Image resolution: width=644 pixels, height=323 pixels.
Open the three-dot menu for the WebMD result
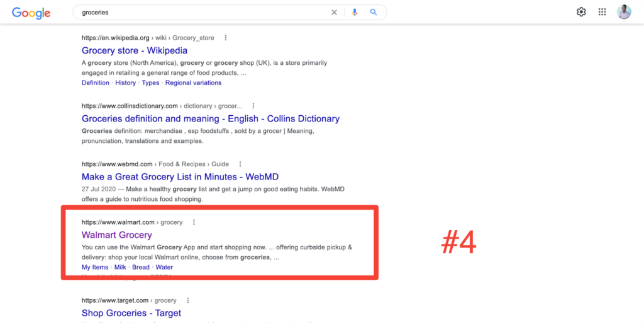tap(240, 164)
